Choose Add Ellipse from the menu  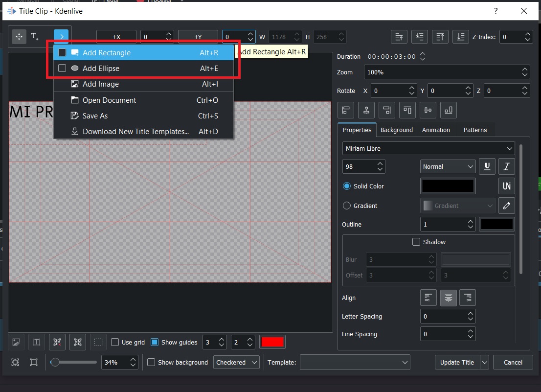[x=143, y=69]
